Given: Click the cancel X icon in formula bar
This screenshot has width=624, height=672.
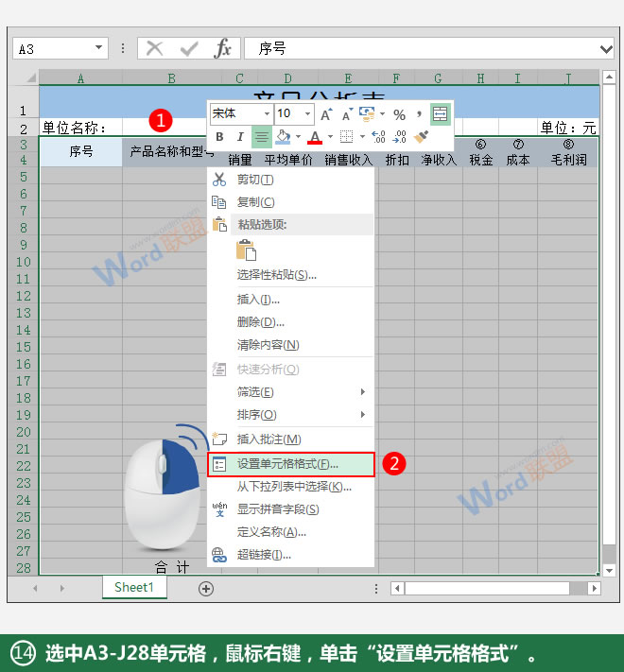Looking at the screenshot, I should (x=155, y=48).
